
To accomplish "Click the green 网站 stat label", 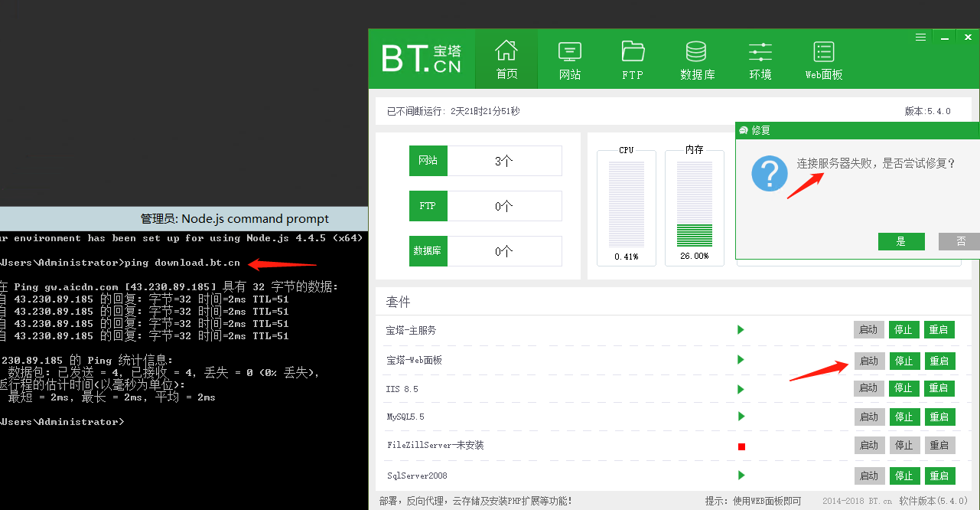I will (428, 161).
